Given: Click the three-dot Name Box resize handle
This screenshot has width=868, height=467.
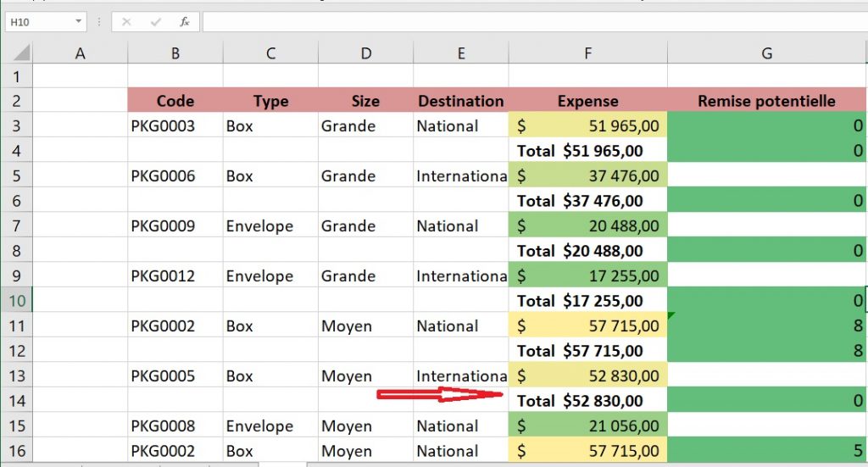Looking at the screenshot, I should pos(100,22).
